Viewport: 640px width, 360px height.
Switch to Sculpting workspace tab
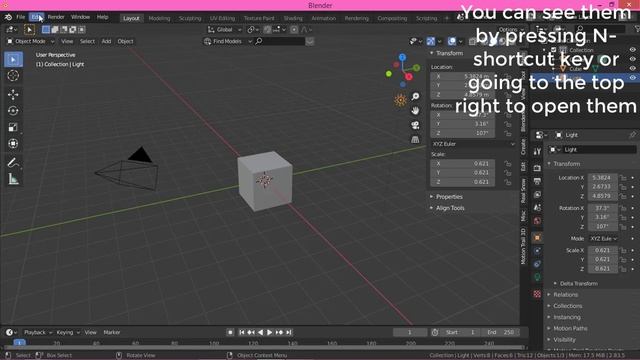point(190,18)
